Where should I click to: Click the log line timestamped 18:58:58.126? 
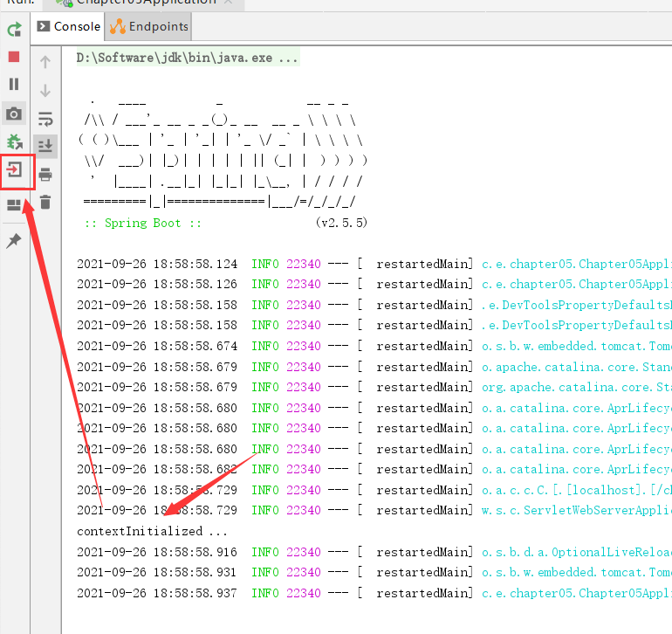(x=374, y=284)
